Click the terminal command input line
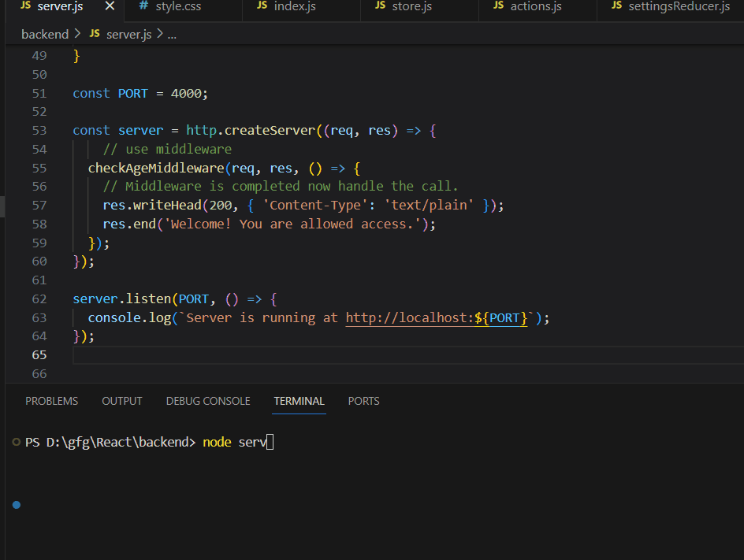The width and height of the screenshot is (744, 560). 236,442
